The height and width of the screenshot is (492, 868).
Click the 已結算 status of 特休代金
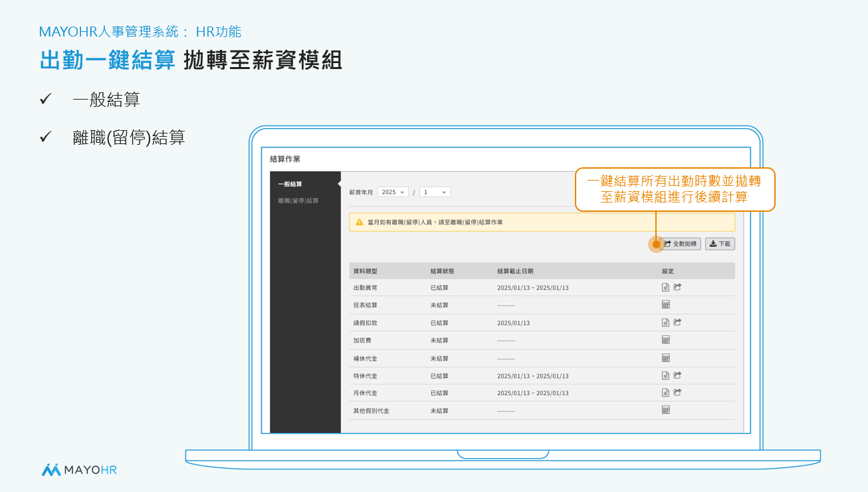click(x=439, y=376)
